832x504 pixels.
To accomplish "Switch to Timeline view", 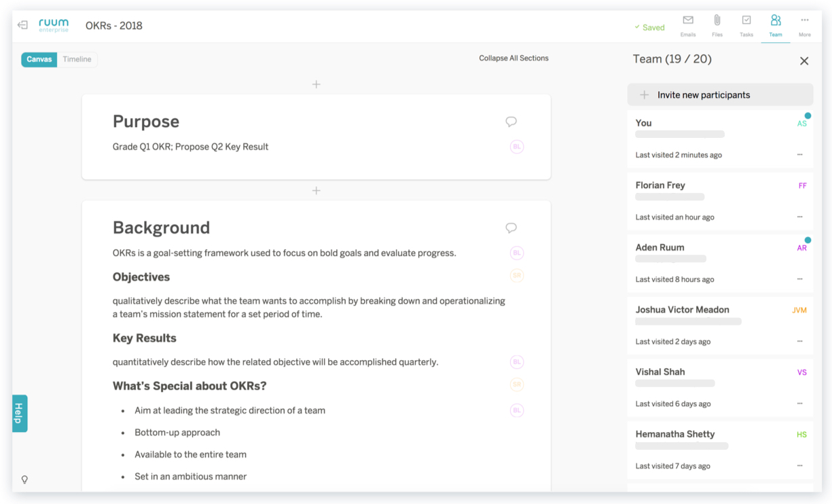I will coord(77,60).
